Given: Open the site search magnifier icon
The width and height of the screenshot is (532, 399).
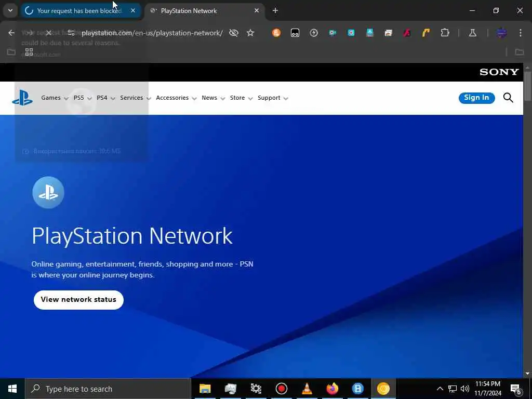Looking at the screenshot, I should [x=508, y=98].
